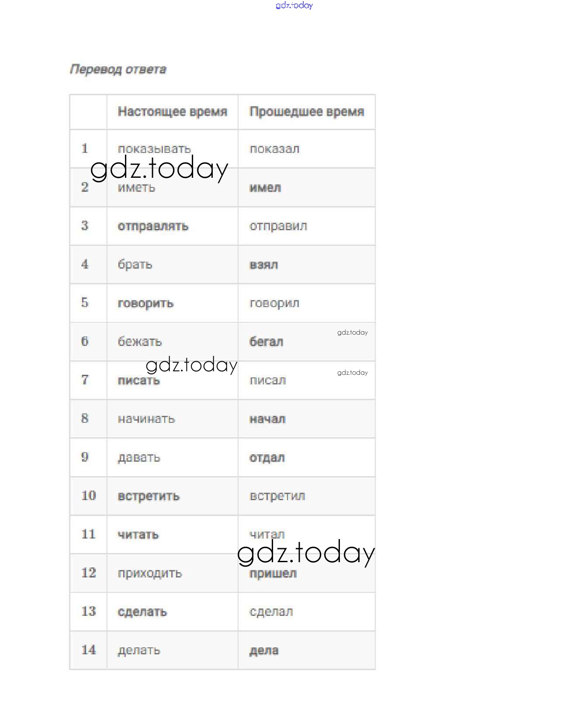Screen dimensions: 588x719
Task: Select the bold cell 'сделать'
Action: coord(142,612)
